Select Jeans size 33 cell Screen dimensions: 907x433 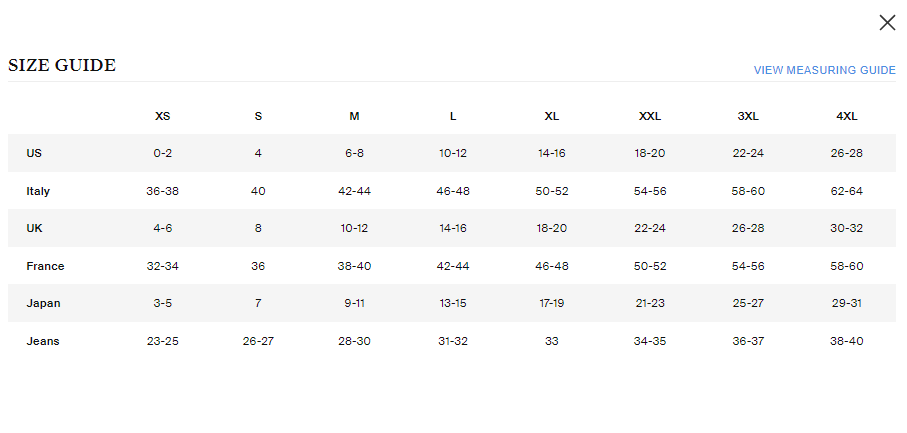551,341
